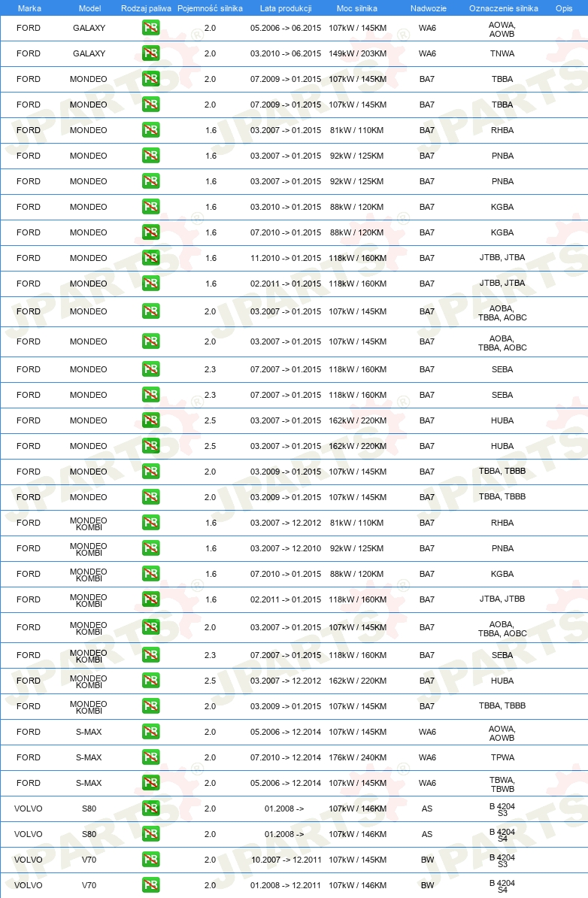Select body code BW in V70 S4 row
This screenshot has height=898, width=588.
[427, 884]
